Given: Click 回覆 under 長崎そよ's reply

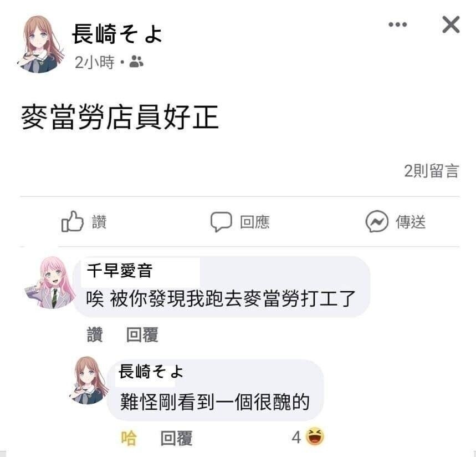Looking at the screenshot, I should (176, 438).
